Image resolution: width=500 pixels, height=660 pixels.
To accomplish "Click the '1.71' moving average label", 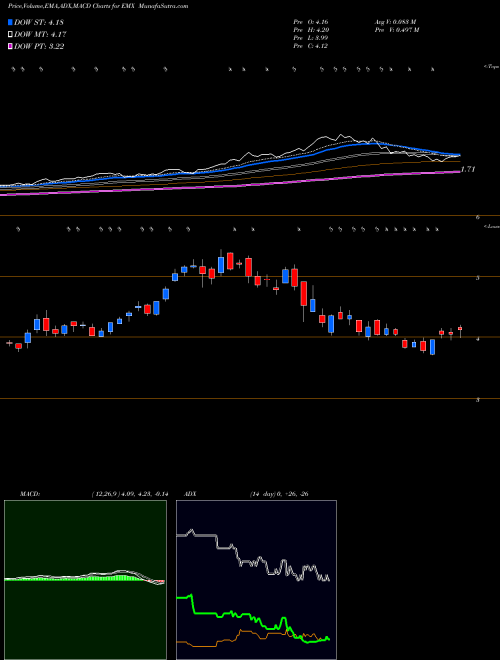I will [468, 169].
